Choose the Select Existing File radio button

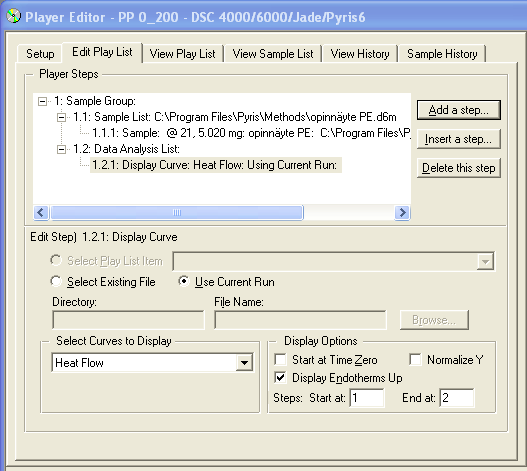(56, 281)
